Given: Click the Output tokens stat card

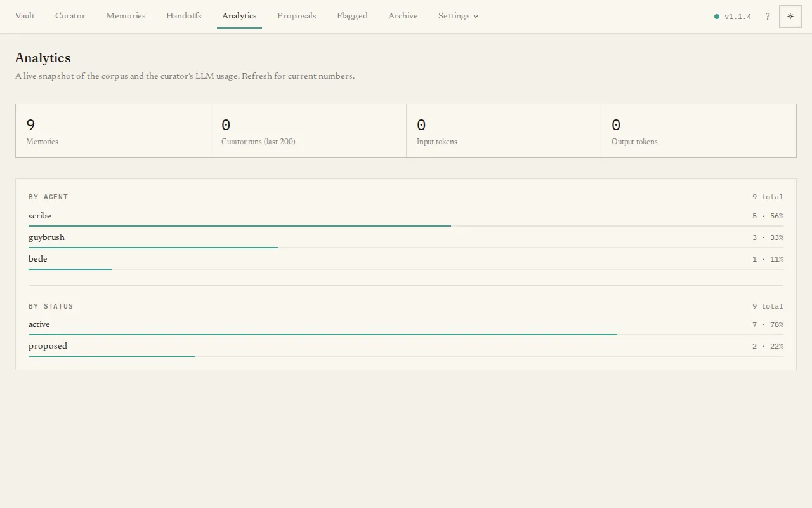Looking at the screenshot, I should pyautogui.click(x=698, y=131).
